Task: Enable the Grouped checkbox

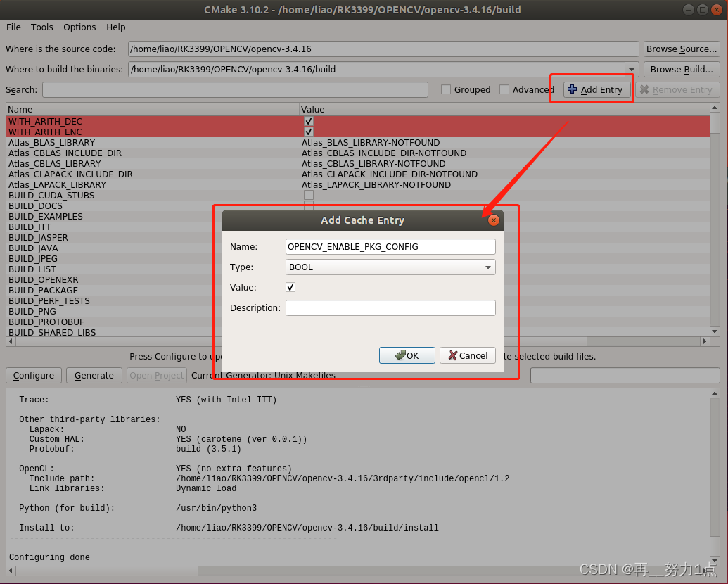Action: click(x=447, y=89)
